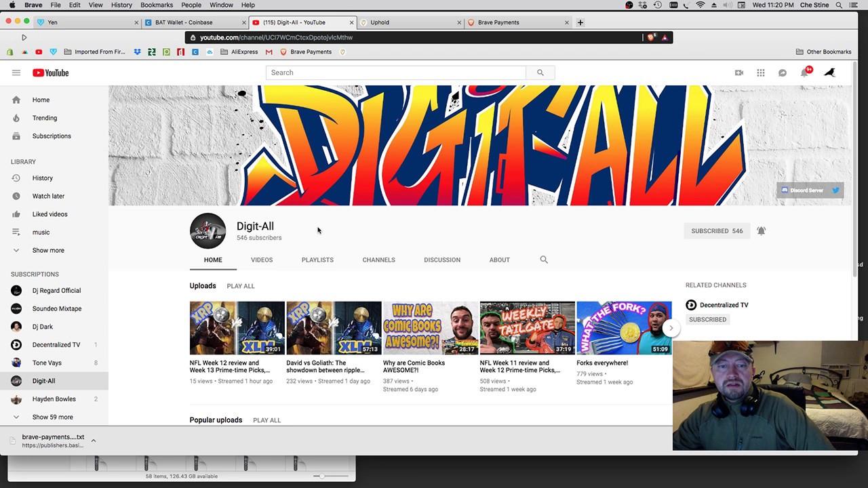868x488 pixels.
Task: Click the Brave Shields lion icon
Action: coord(651,37)
